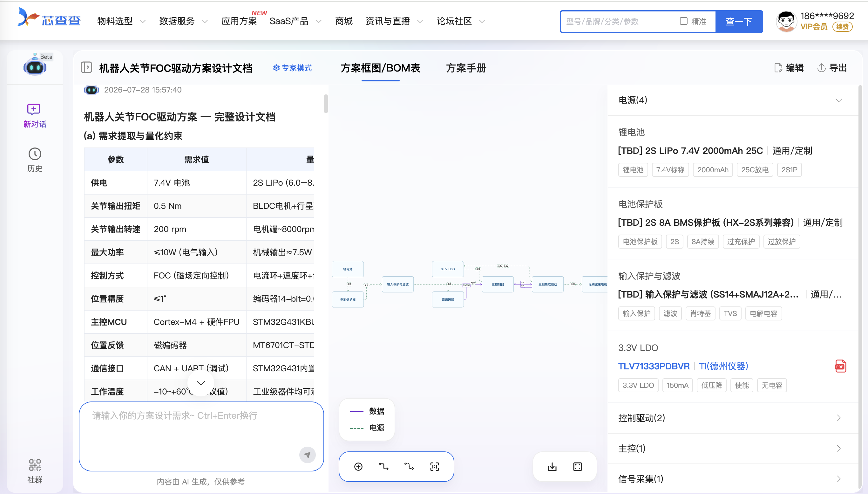The height and width of the screenshot is (494, 868).
Task: Start a 新对话 new chat
Action: point(35,115)
